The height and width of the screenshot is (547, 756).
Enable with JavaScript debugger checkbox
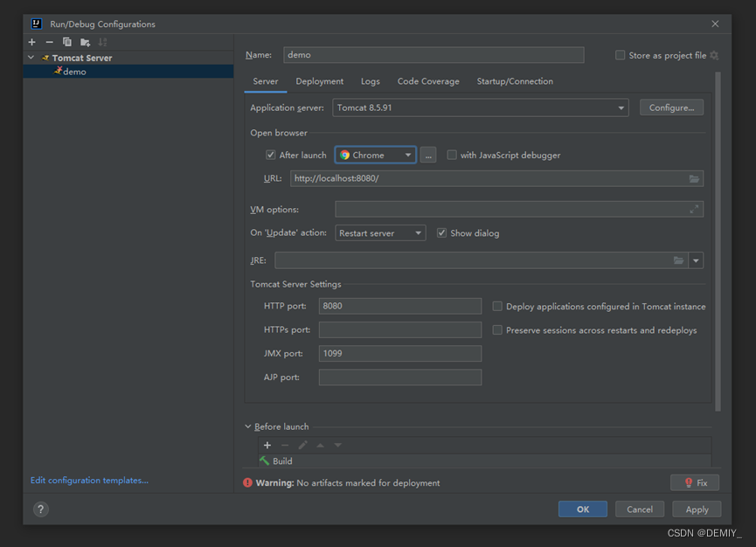coord(452,156)
